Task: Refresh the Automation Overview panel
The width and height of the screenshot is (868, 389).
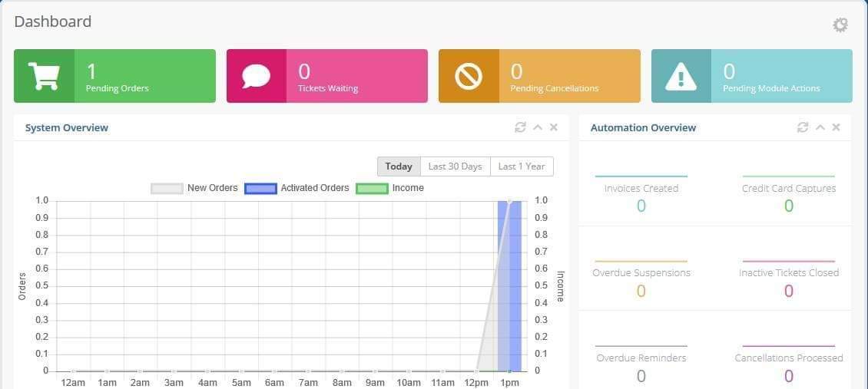Action: point(803,127)
